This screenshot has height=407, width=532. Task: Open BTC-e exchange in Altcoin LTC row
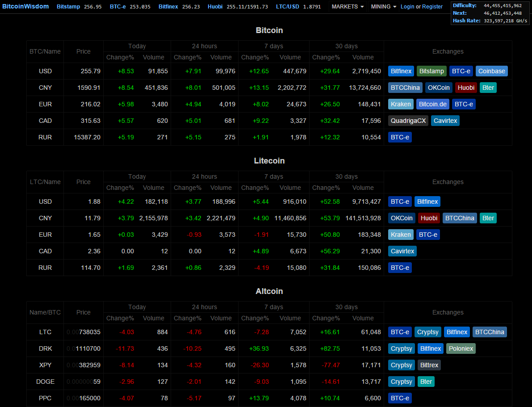[x=400, y=332]
